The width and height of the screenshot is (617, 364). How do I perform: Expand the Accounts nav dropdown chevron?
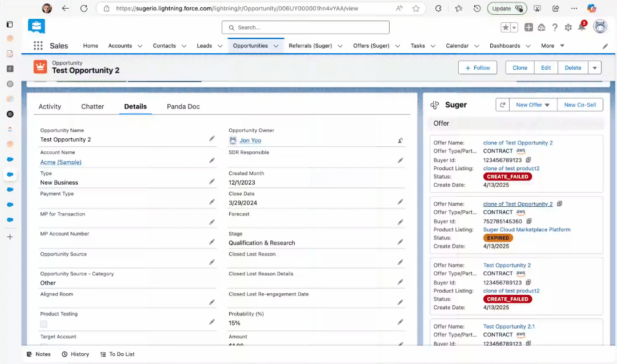click(140, 46)
